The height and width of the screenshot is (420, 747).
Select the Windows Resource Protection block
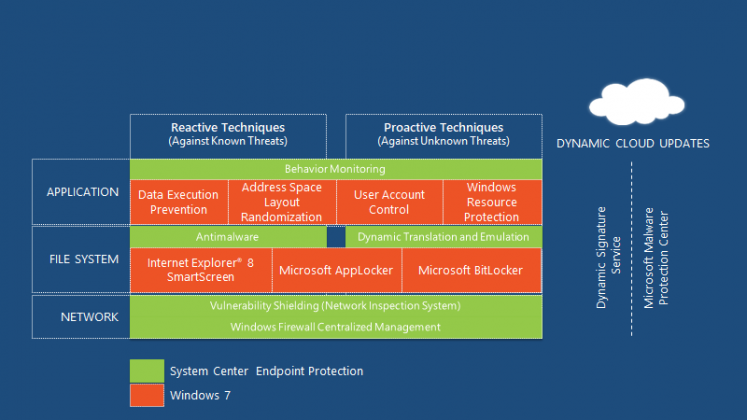click(492, 202)
